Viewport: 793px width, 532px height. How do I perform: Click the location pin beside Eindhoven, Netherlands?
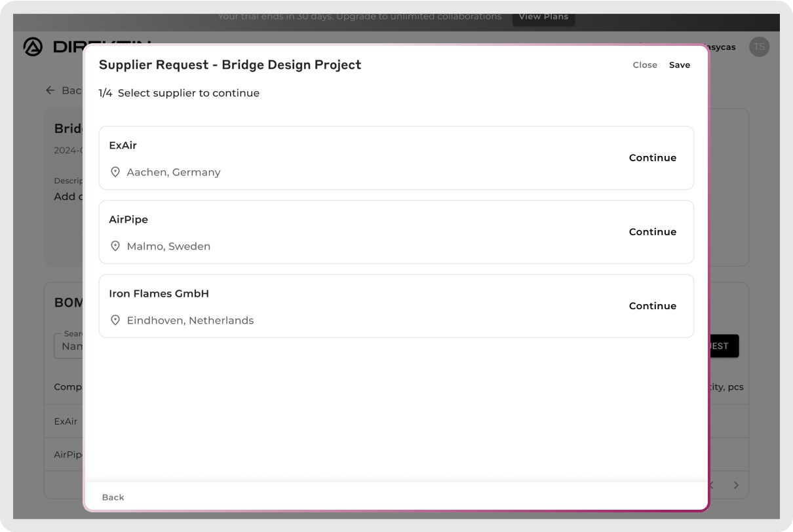point(115,320)
